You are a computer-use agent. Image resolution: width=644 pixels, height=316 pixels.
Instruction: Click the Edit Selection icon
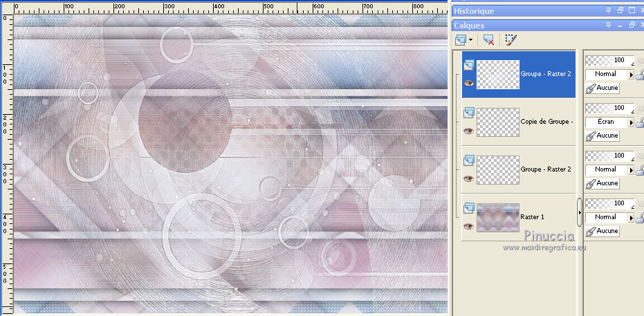(510, 40)
